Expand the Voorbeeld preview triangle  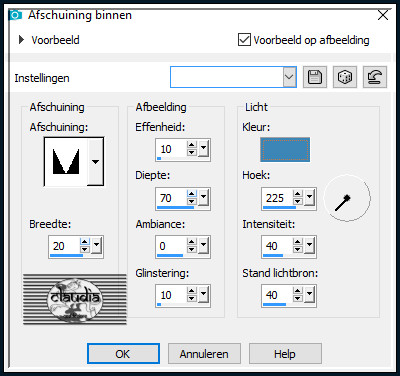tap(21, 40)
